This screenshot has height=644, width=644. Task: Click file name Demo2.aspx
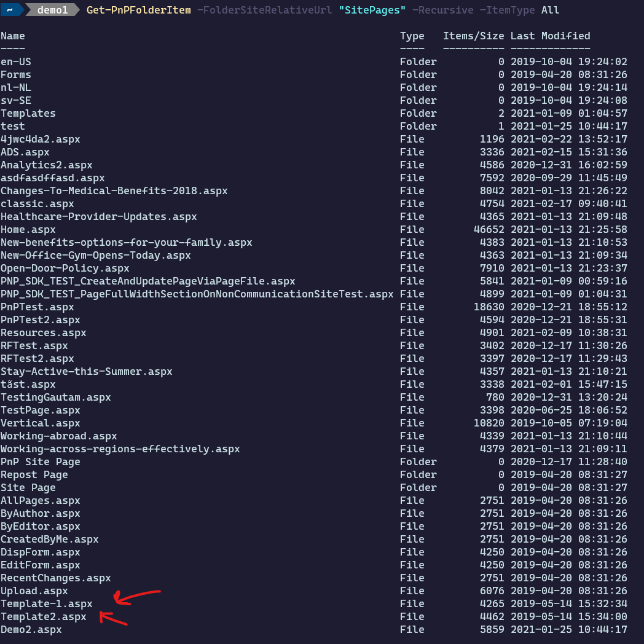click(31, 630)
